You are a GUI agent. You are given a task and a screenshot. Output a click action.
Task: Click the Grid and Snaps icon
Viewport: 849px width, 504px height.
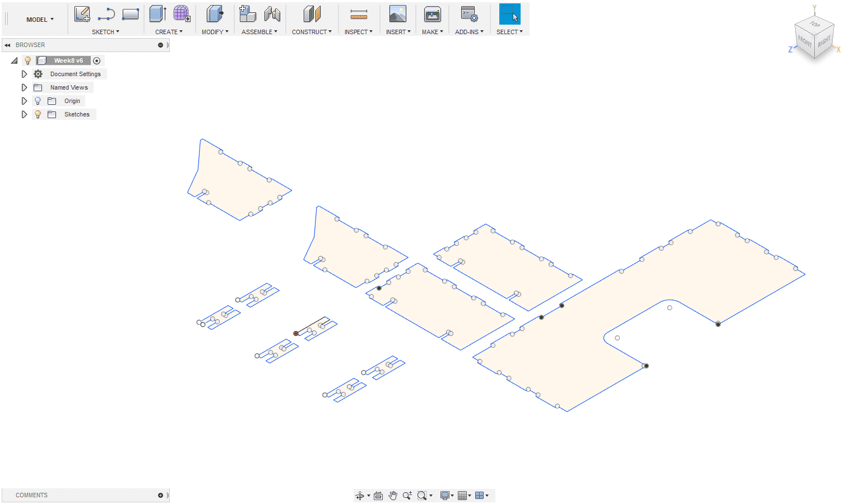tap(462, 496)
